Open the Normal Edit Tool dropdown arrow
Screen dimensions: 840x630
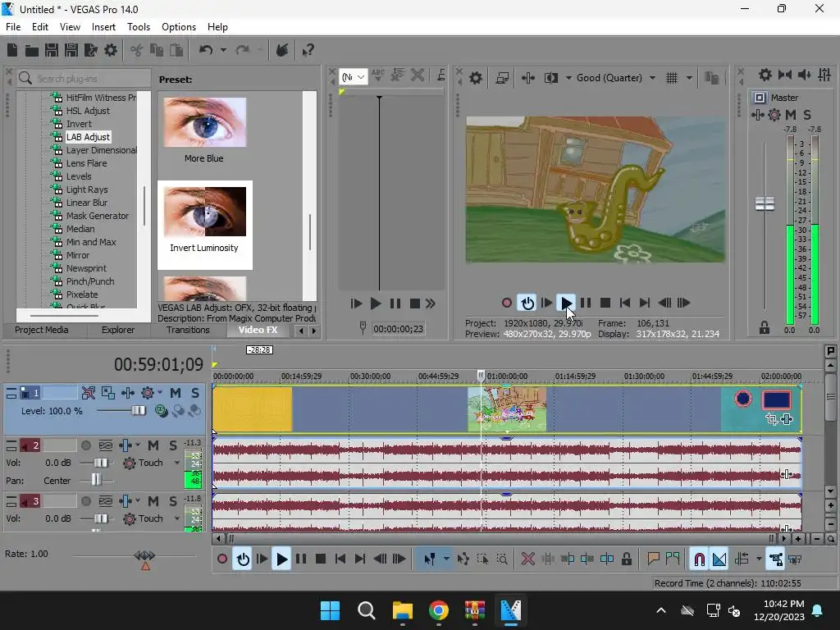coord(446,559)
